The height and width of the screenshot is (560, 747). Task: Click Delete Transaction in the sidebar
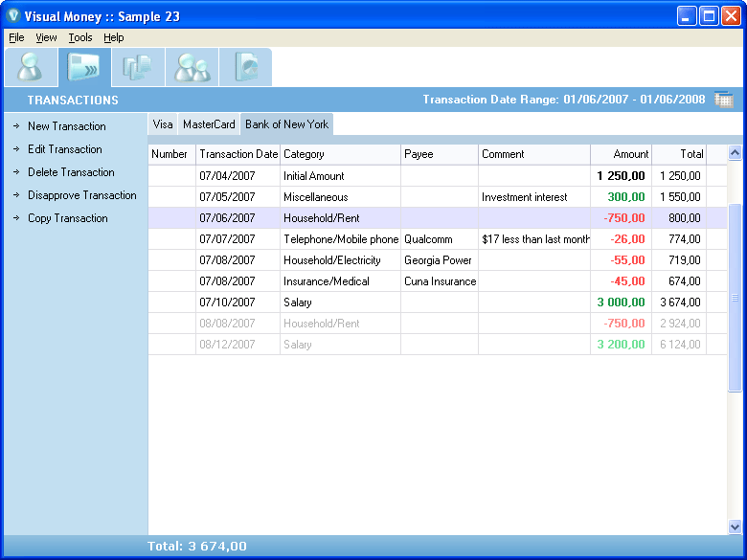(x=71, y=172)
